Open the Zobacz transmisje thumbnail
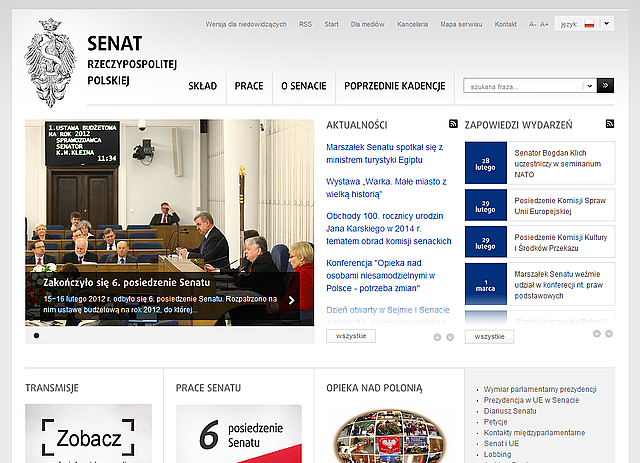 coord(88,434)
